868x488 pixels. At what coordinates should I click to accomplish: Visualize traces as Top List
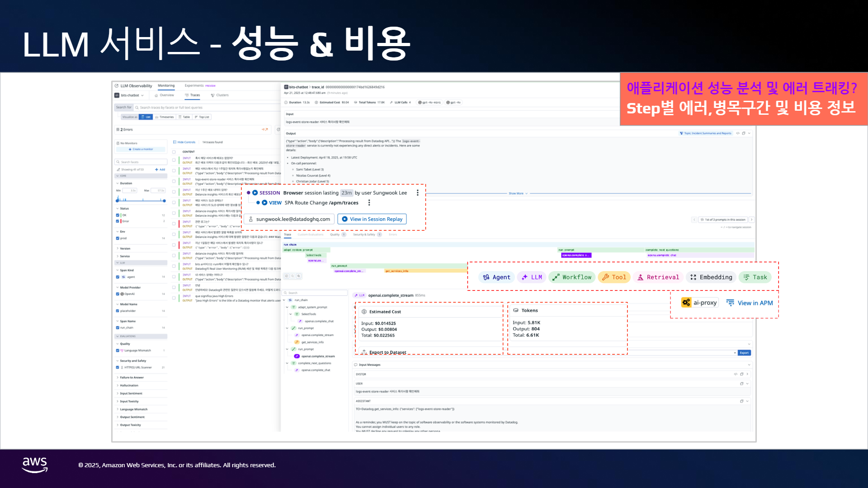202,117
